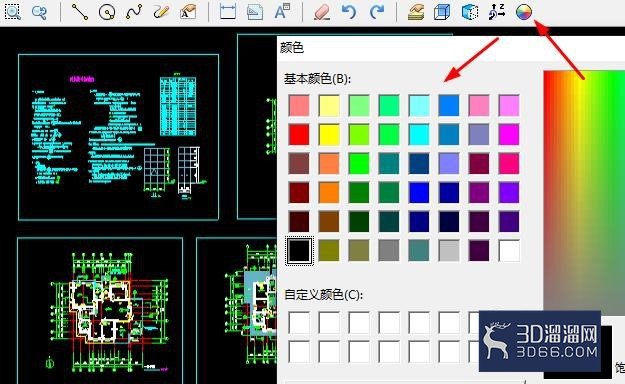This screenshot has height=384, width=625.
Task: Choose the burgundy maroon swatch
Action: click(x=479, y=163)
